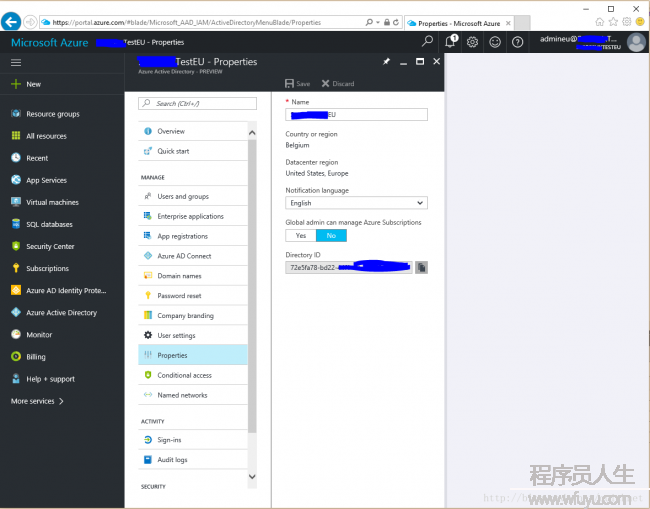Open Overview in the directory menu

(193, 131)
